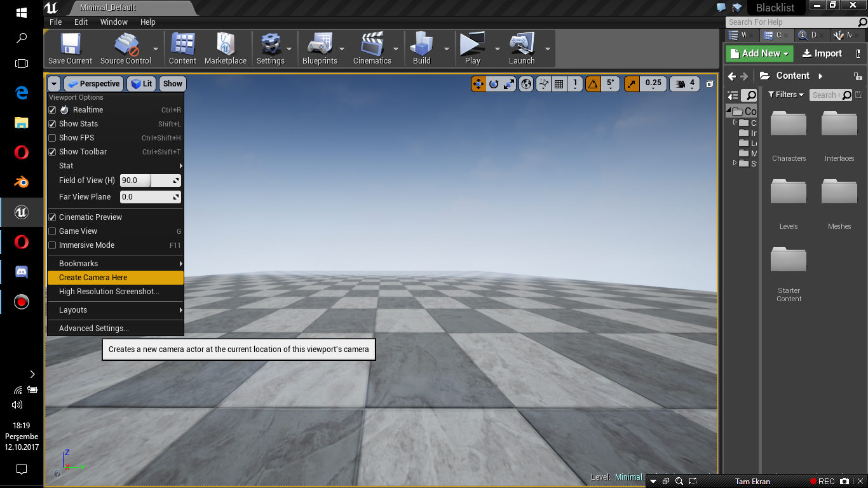Expand the Play options dropdown arrow

[x=497, y=49]
